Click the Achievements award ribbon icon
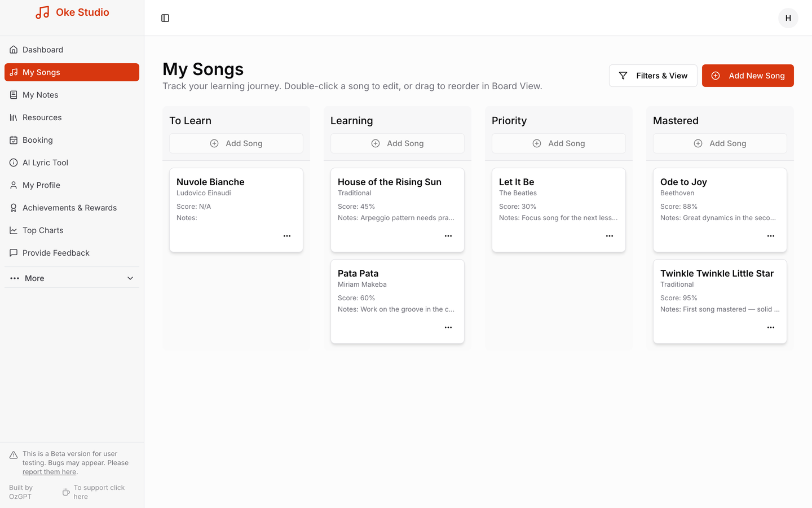The image size is (812, 508). pos(14,208)
